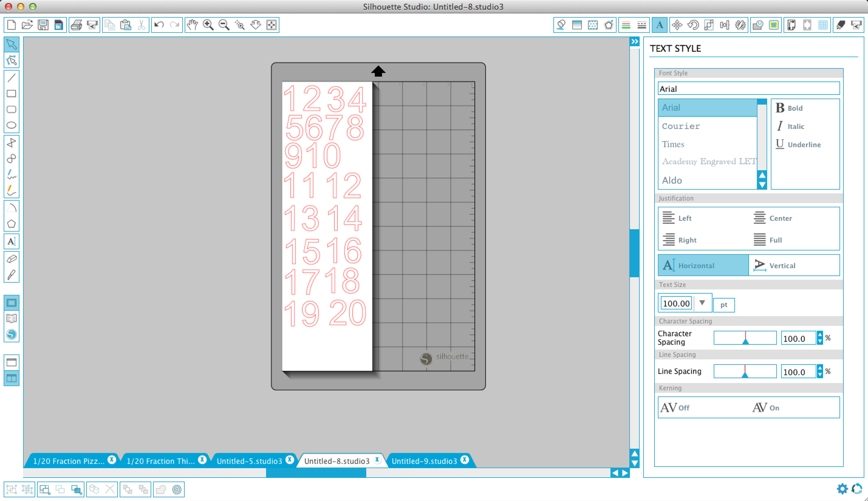Open the Text Size dropdown arrow

pos(702,303)
